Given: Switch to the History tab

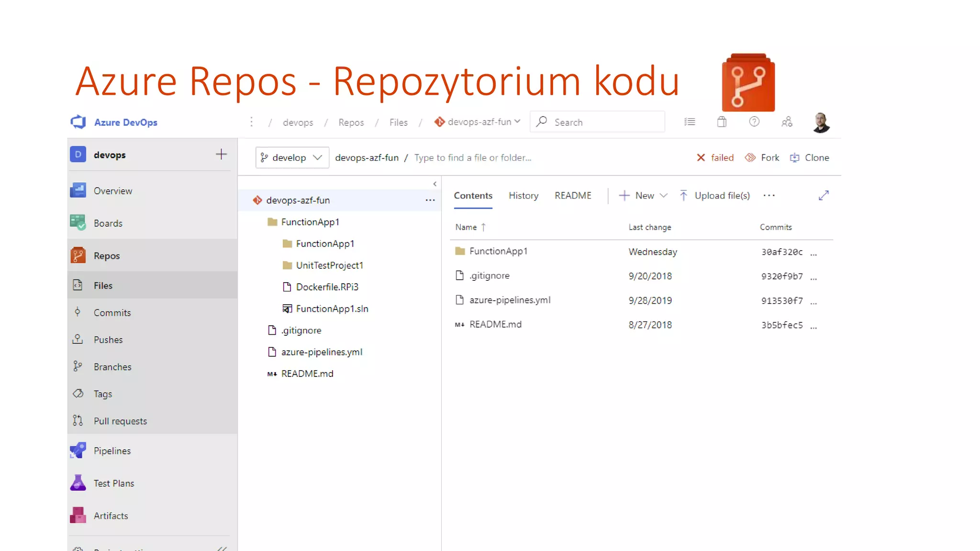Looking at the screenshot, I should click(523, 196).
